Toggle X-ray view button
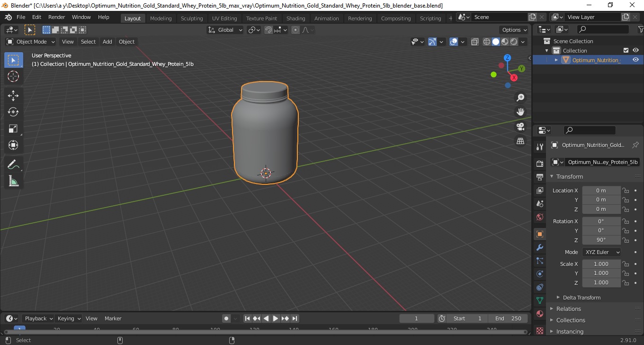 tap(475, 42)
